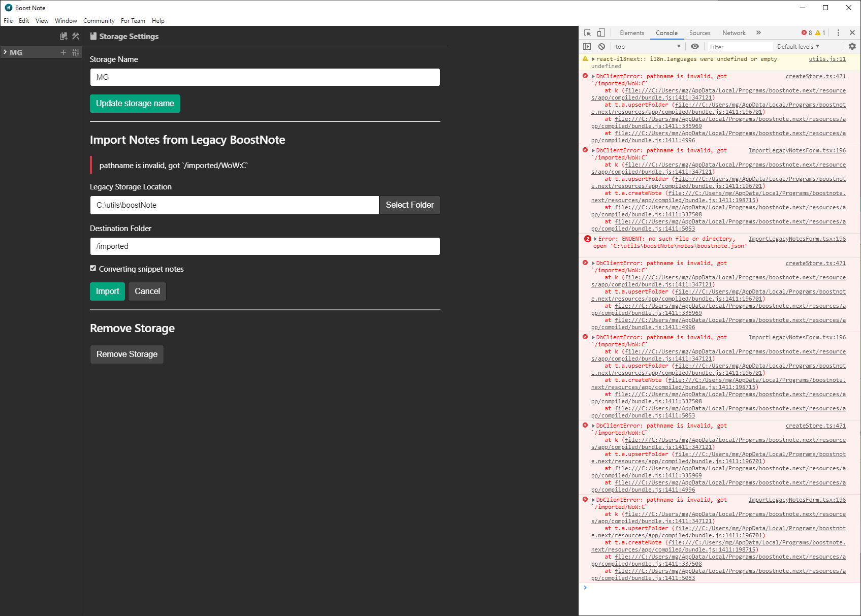Toggle the device toolbar icon in DevTools
The width and height of the screenshot is (861, 616).
[601, 33]
